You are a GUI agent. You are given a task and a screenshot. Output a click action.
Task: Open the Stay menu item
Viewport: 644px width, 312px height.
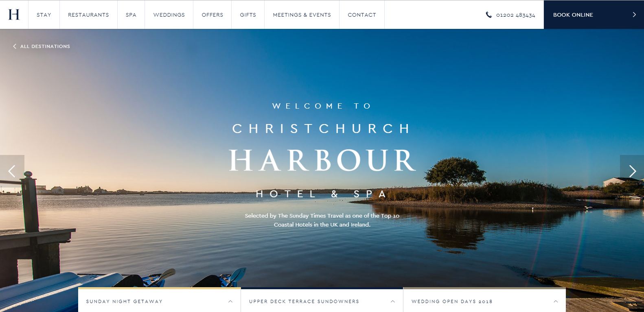tap(44, 15)
